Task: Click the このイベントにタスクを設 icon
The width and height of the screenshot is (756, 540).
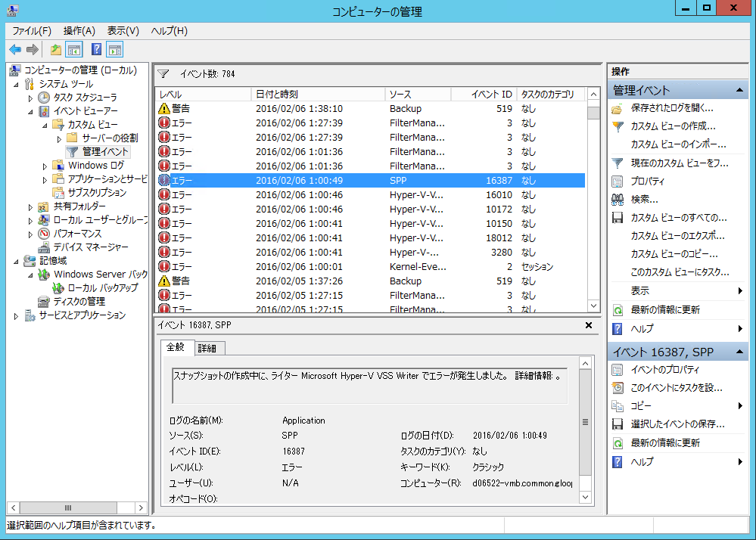Action: (618, 388)
